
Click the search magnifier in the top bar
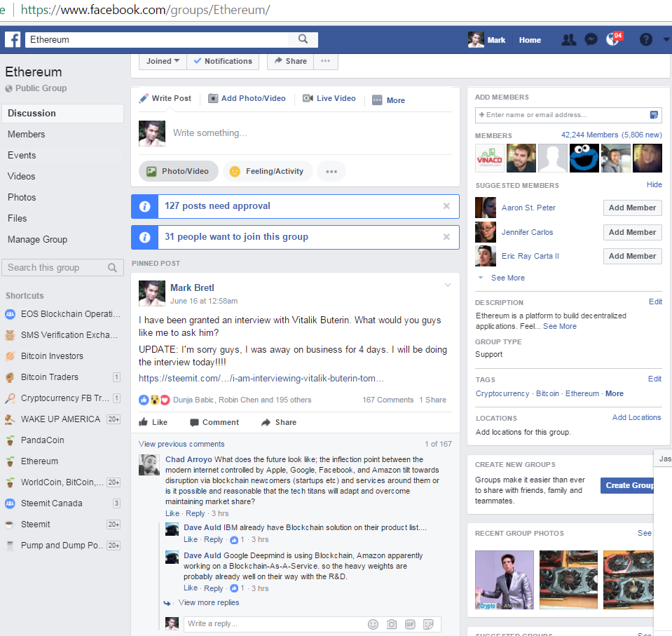pyautogui.click(x=303, y=39)
